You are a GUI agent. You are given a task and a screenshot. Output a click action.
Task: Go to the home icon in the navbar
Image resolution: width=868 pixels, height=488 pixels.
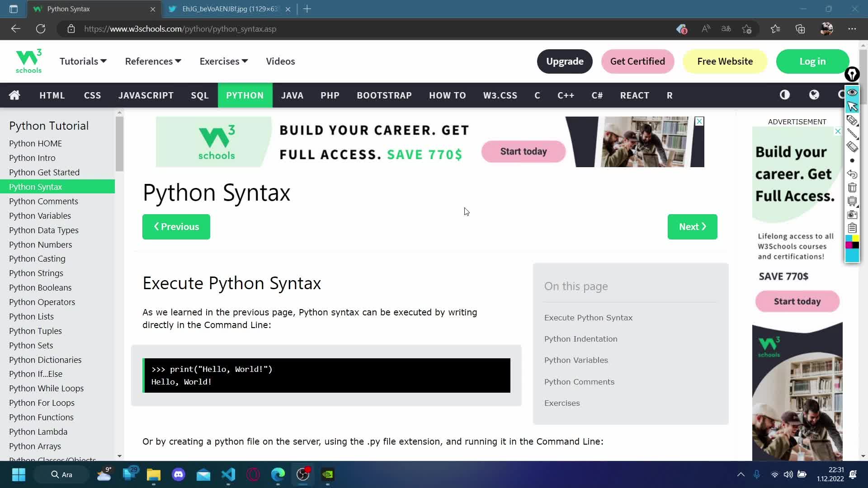click(x=14, y=95)
